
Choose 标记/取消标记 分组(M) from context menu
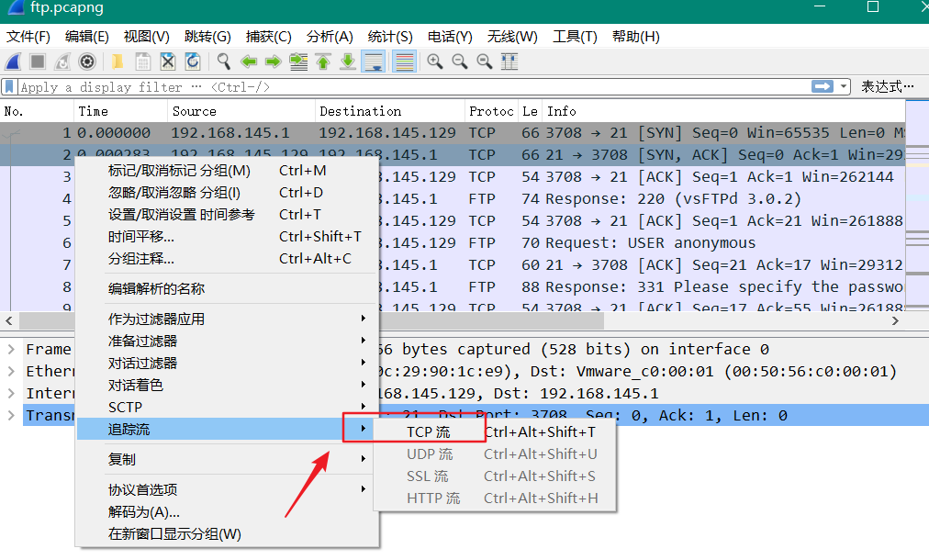coord(227,171)
